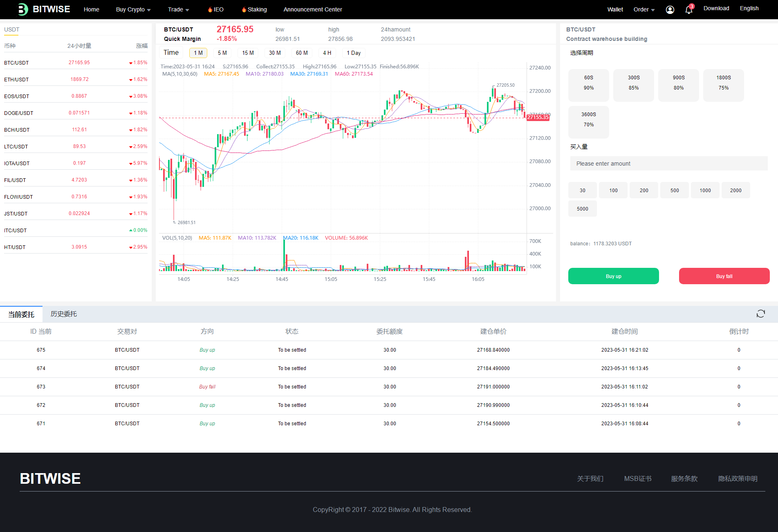Choose the 900S 80% period
This screenshot has height=532, width=778.
coord(679,85)
